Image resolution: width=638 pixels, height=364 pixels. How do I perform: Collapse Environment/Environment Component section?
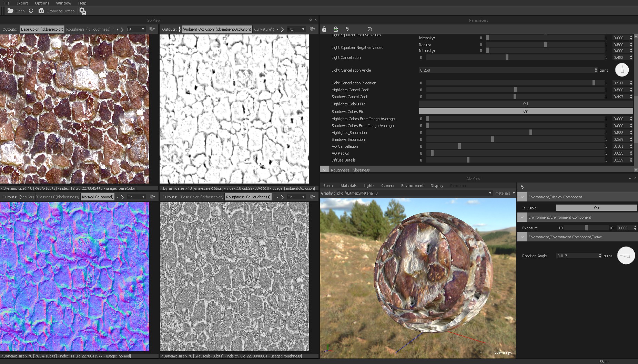tap(522, 217)
